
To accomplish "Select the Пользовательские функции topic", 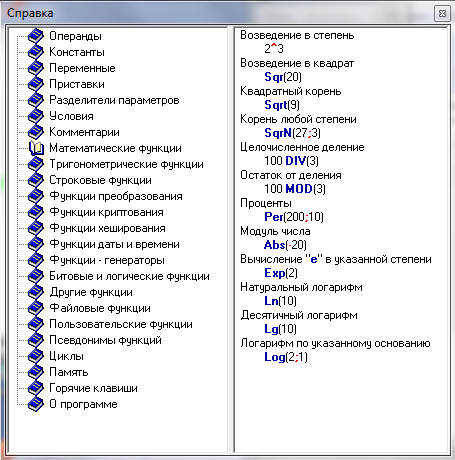I will coord(121,324).
